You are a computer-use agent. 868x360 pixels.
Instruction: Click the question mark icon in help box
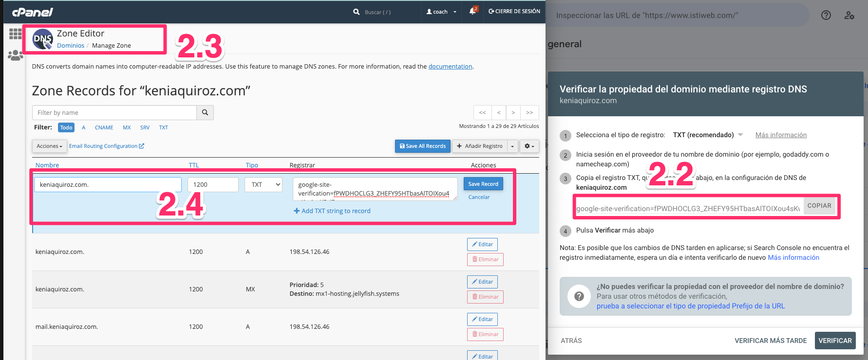point(579,296)
